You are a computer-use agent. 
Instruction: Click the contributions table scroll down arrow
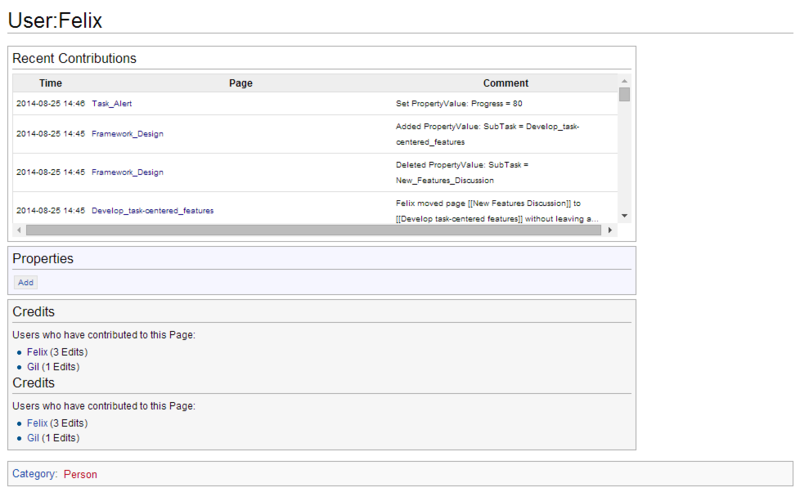624,216
